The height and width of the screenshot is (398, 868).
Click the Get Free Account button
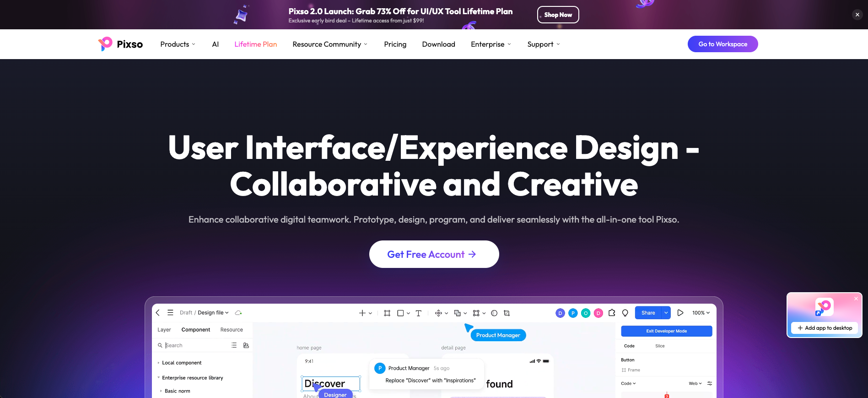434,254
